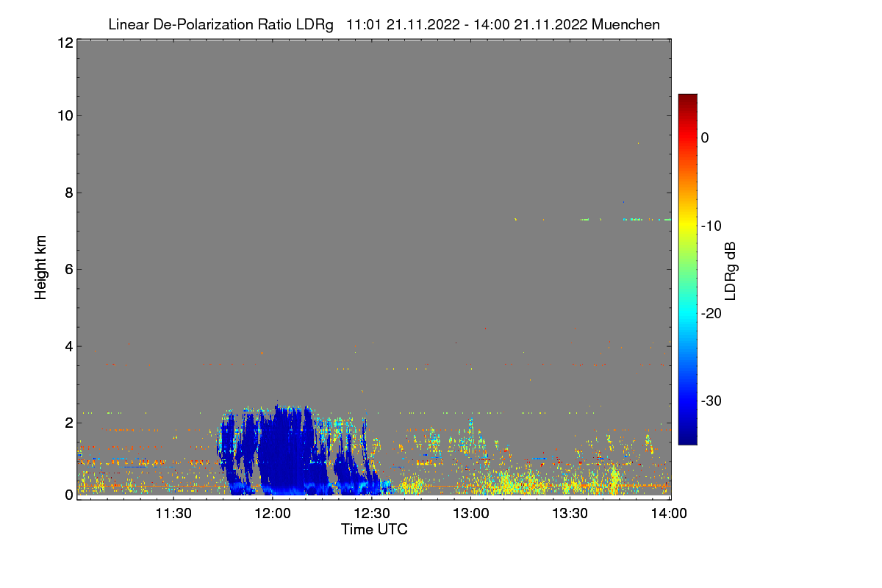Click the colorbar value -20
Screen dimensions: 882x588
pyautogui.click(x=711, y=313)
